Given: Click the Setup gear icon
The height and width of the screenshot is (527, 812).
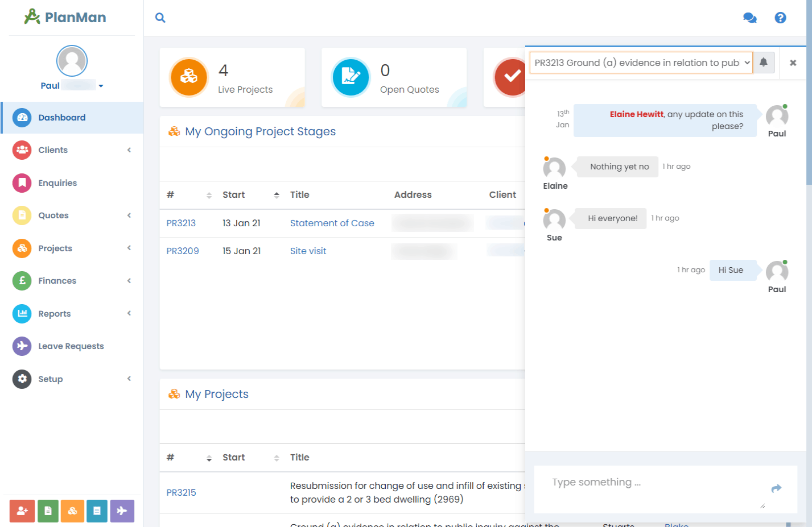Looking at the screenshot, I should pos(22,379).
